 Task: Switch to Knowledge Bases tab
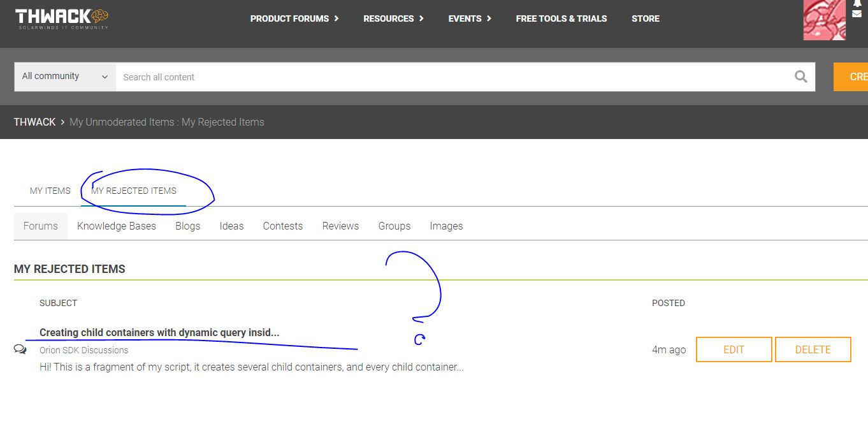pyautogui.click(x=117, y=226)
